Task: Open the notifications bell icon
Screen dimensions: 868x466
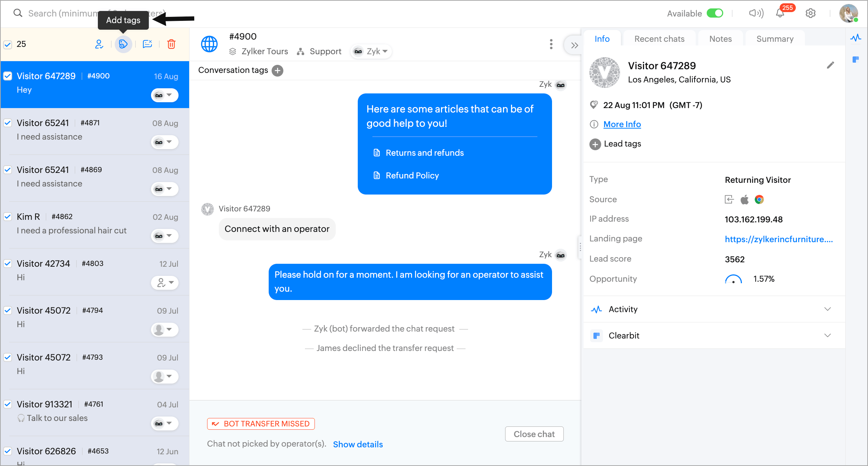Action: (780, 14)
